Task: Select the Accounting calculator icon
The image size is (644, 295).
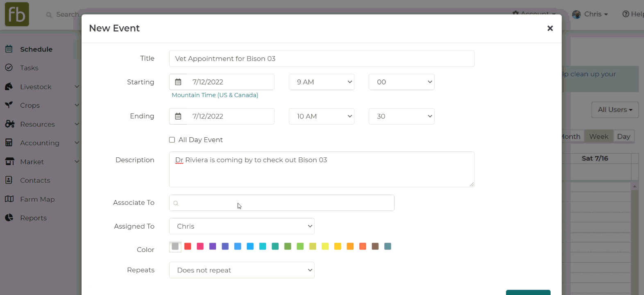Action: (x=9, y=143)
